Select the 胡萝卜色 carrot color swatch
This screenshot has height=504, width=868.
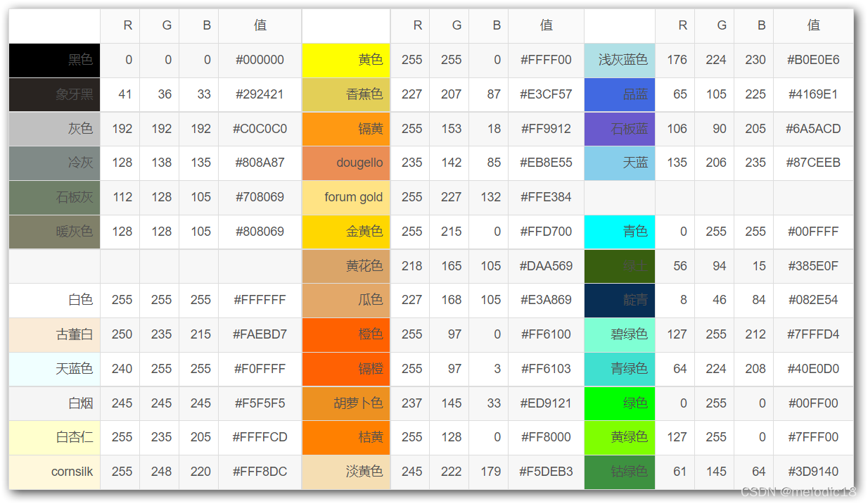345,403
